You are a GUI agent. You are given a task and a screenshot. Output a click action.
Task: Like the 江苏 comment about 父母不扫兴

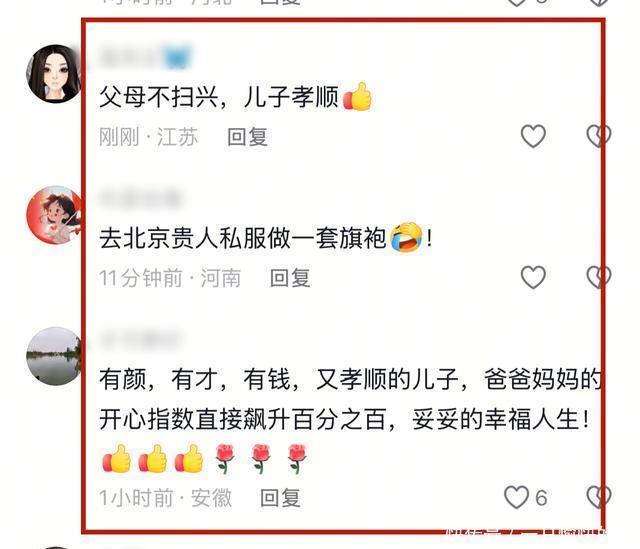533,136
